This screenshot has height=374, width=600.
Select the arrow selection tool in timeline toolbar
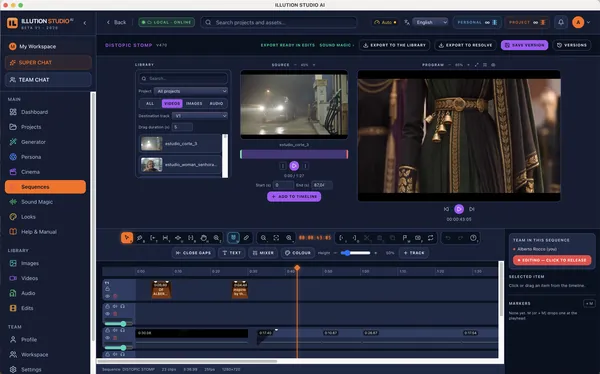coord(127,238)
